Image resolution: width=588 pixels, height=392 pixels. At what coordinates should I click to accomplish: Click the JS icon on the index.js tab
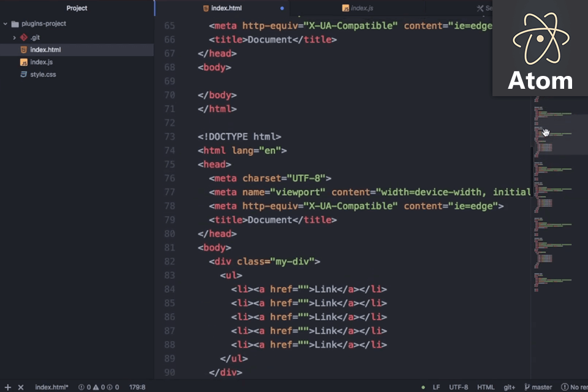[x=345, y=8]
